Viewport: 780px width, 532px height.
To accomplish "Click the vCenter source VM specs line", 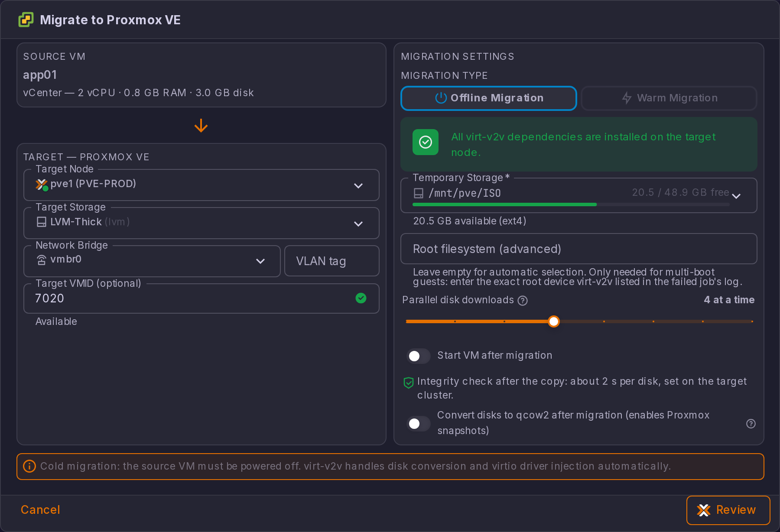I will (138, 93).
